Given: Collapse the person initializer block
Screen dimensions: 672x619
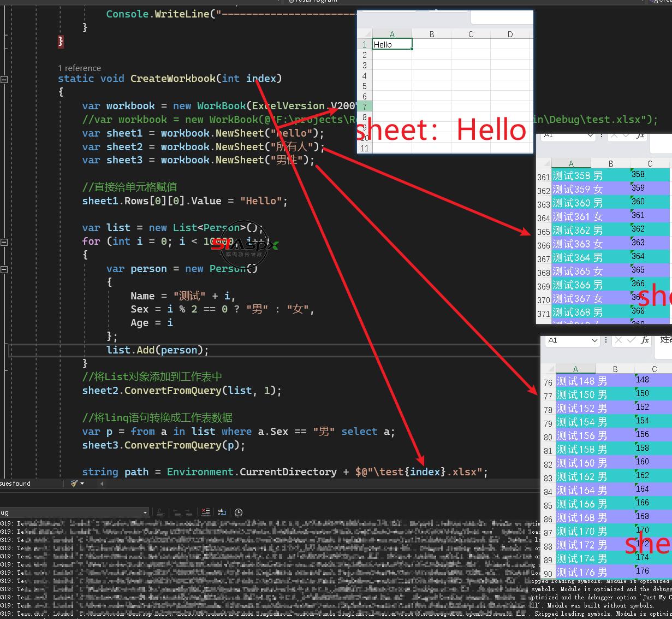Looking at the screenshot, I should click(x=4, y=269).
